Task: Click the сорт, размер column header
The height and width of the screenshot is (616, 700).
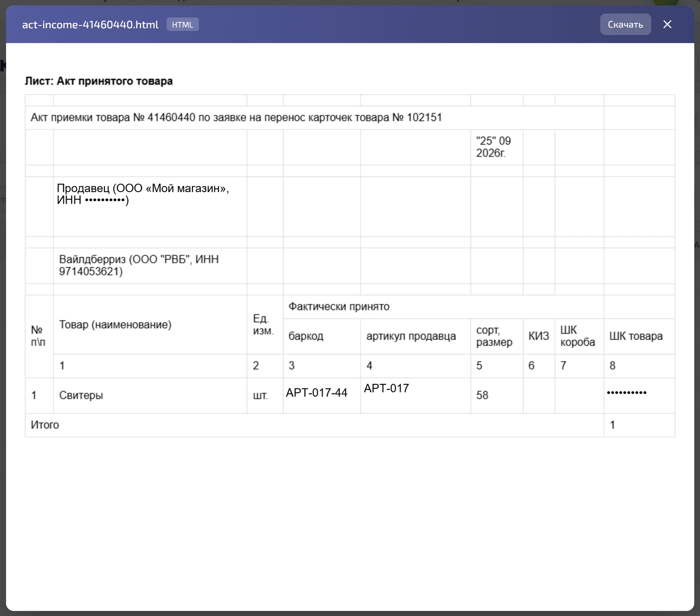Action: point(496,336)
